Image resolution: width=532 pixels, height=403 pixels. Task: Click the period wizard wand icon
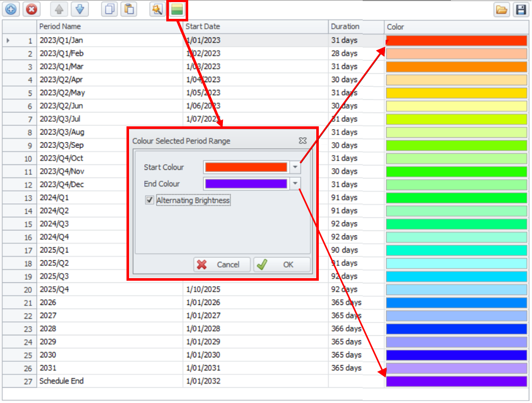[x=157, y=9]
